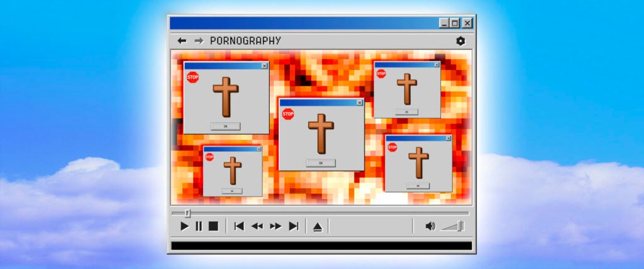Viewport: 644px width, 269px height.
Task: Click the Play button in the media player
Action: [184, 226]
